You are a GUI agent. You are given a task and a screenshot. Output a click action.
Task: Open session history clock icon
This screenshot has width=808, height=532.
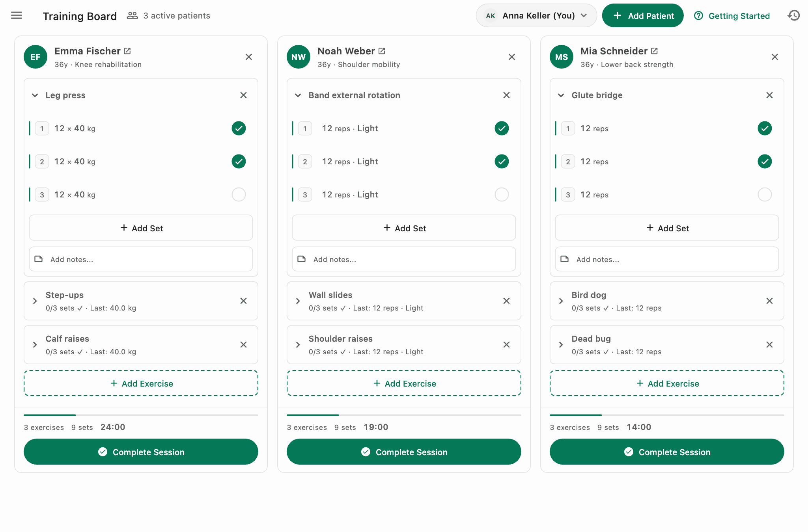793,15
